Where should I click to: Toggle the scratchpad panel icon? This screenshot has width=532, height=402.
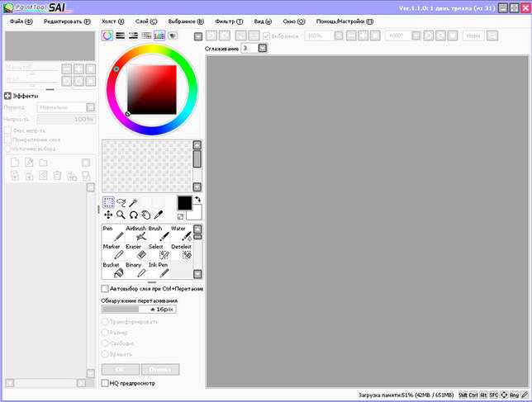coord(173,35)
